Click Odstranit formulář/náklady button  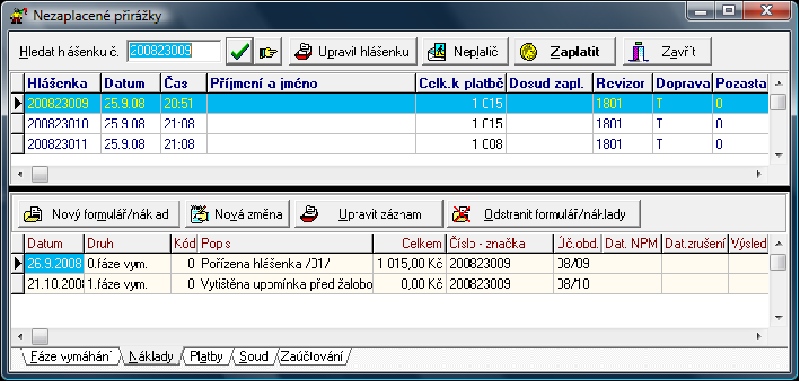point(543,214)
